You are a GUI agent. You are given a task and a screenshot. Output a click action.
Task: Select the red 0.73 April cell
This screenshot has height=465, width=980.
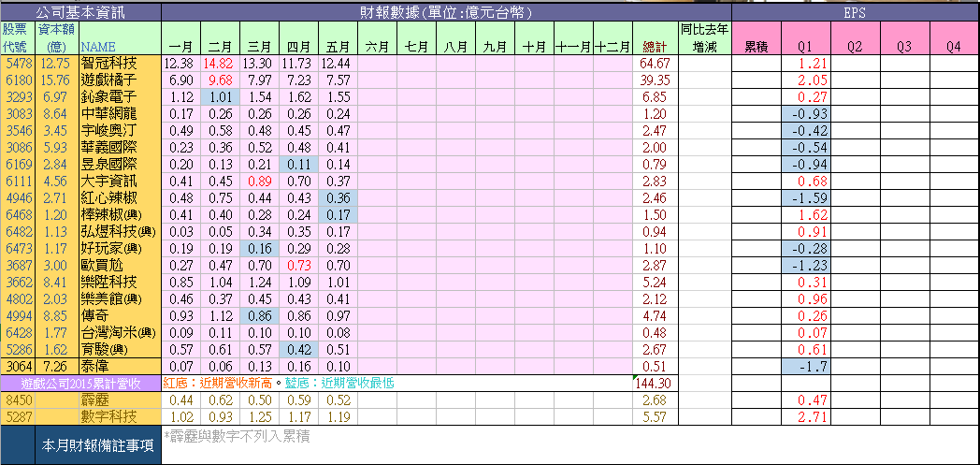298,266
